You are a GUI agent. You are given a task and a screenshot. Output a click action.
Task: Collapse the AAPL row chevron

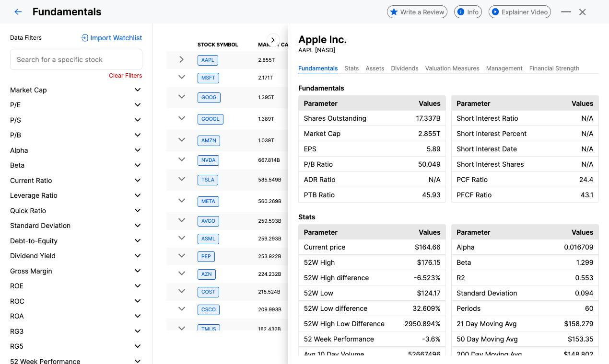[x=181, y=59]
